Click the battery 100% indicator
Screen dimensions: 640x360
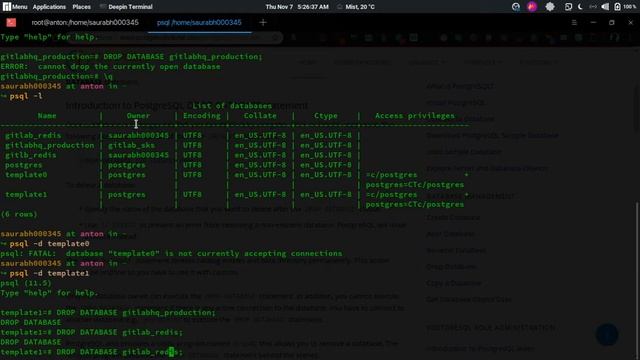(x=625, y=7)
